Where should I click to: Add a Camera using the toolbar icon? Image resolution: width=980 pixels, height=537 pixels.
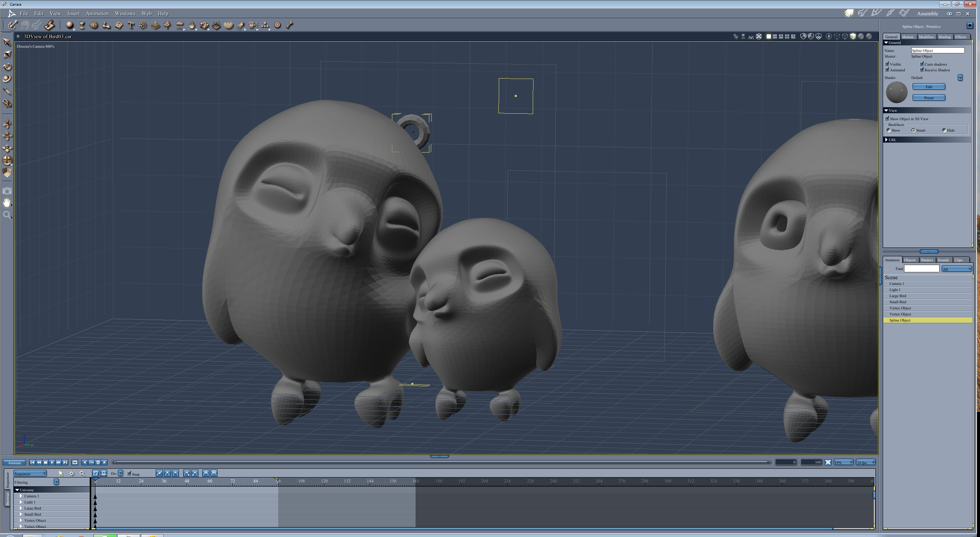click(x=253, y=25)
